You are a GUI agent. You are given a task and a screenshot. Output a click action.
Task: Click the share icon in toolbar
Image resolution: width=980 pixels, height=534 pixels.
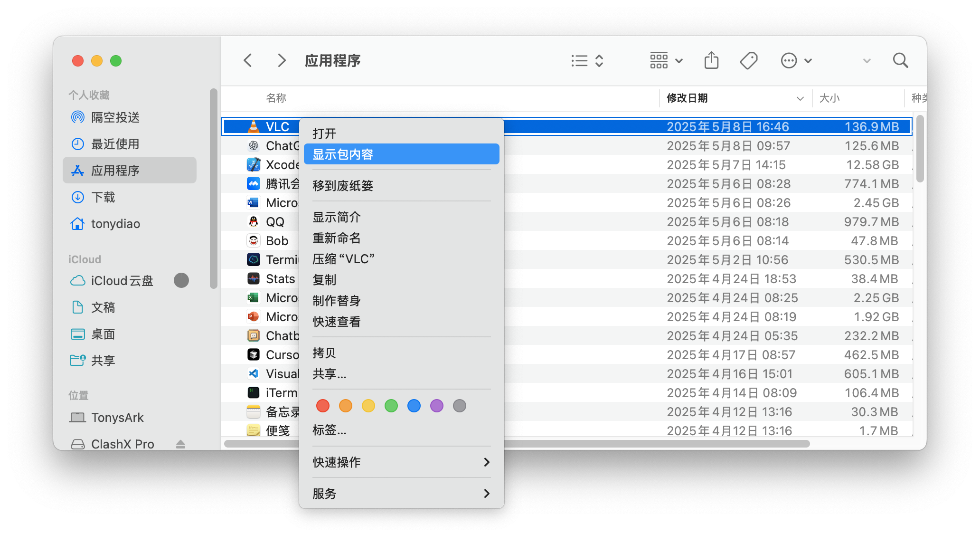[x=711, y=61]
